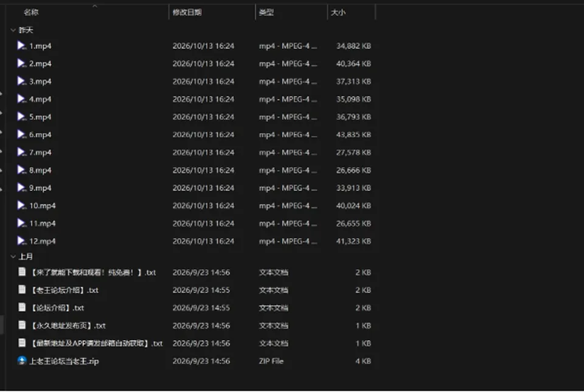Click the ZIP archive icon of 上老王论坛当老王.zip
The height and width of the screenshot is (392, 584).
pos(22,361)
